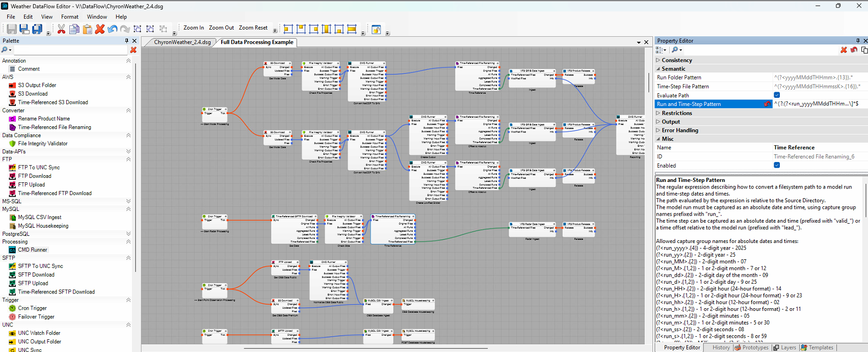Screen dimensions: 868x352
Task: Expand the Error Handling property group
Action: pyautogui.click(x=658, y=130)
